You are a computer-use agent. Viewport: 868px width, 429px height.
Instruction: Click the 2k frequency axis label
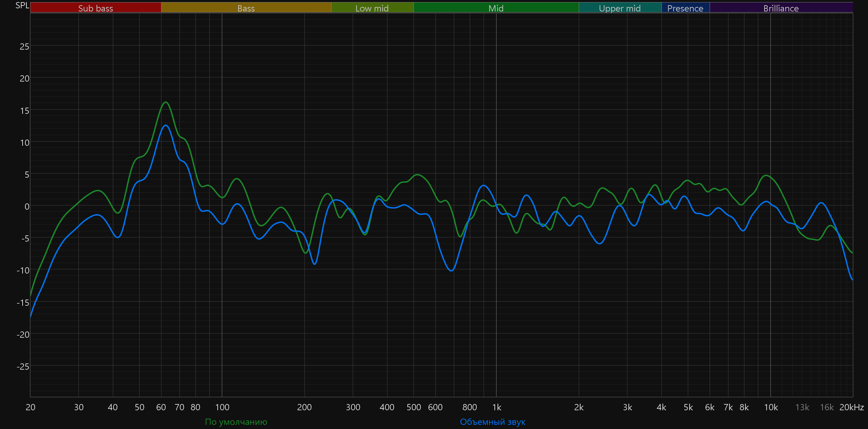tap(579, 407)
